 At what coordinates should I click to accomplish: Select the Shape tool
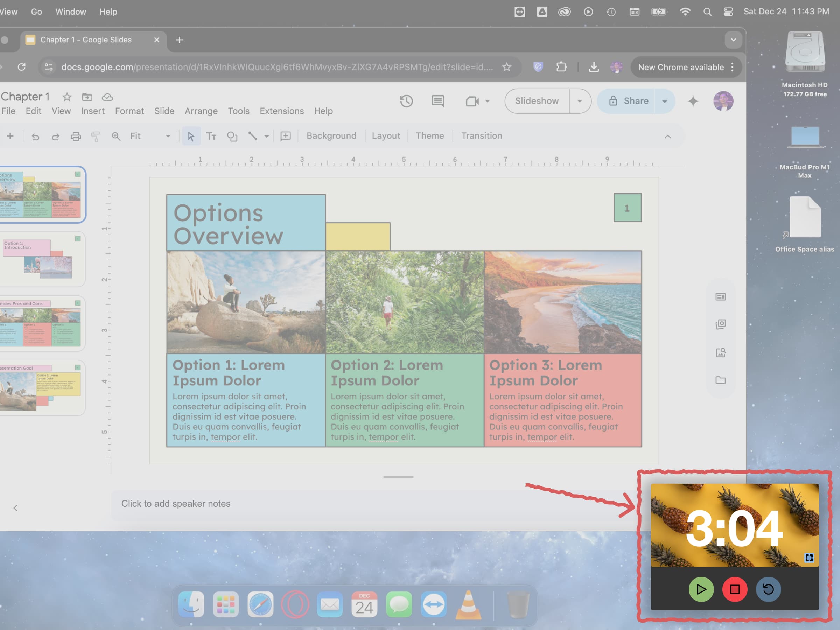(x=232, y=136)
